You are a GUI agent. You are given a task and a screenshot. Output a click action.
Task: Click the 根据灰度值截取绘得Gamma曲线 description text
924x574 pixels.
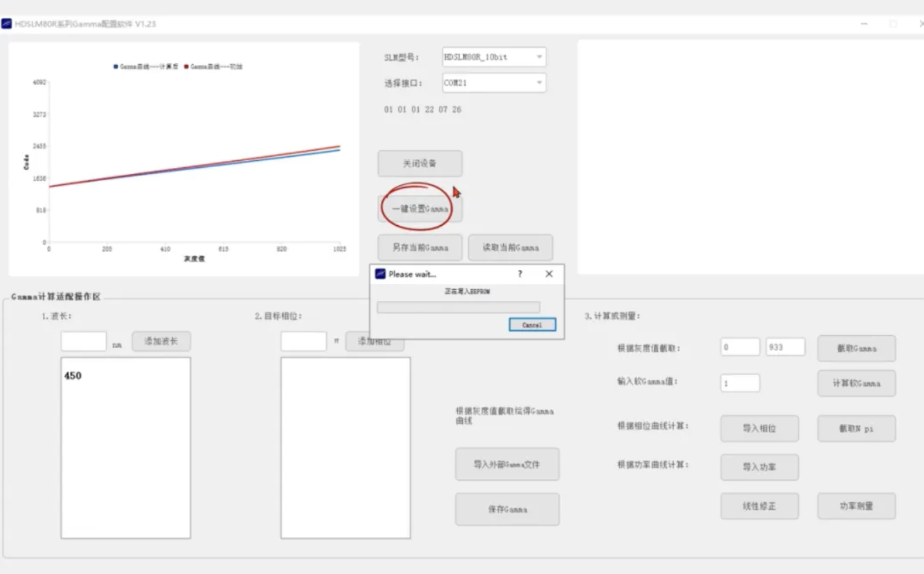[x=505, y=416]
